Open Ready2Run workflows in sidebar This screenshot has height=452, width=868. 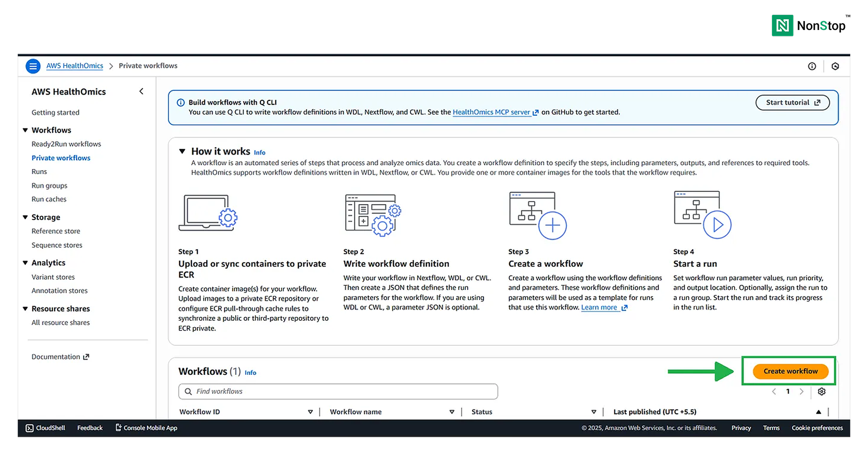(66, 144)
